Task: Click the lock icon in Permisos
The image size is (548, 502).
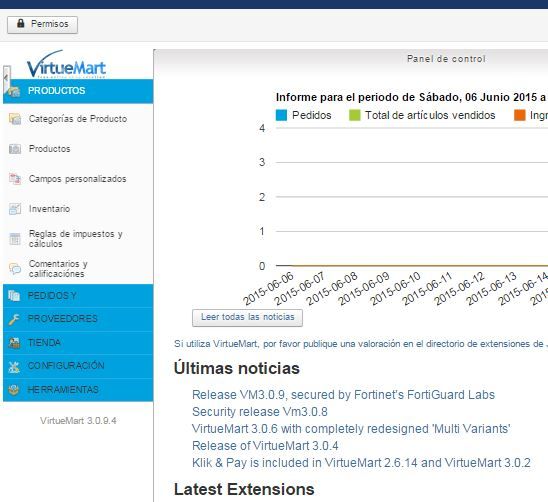Action: [21, 23]
